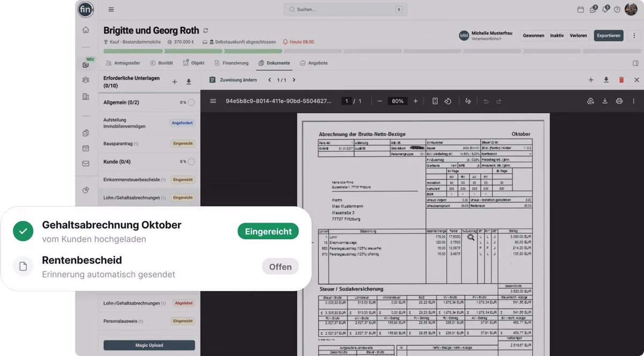Click the PDF redo arrow
Viewport: 644px width, 356px height.
point(499,101)
